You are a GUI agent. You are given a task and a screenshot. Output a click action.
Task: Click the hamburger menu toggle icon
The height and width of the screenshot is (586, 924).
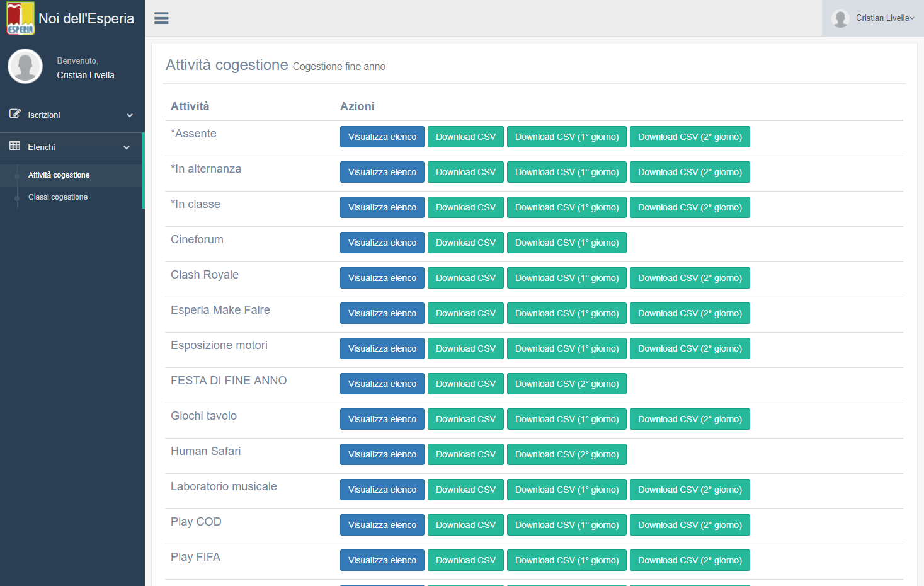tap(161, 18)
